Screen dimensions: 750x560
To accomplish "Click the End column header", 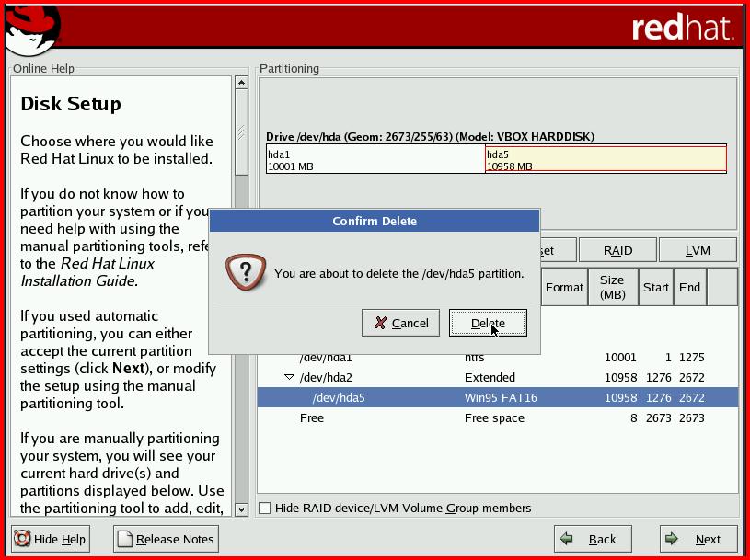I will [690, 287].
